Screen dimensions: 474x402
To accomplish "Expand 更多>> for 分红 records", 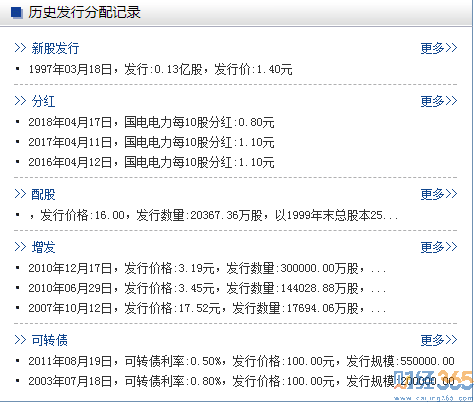I will [x=439, y=101].
